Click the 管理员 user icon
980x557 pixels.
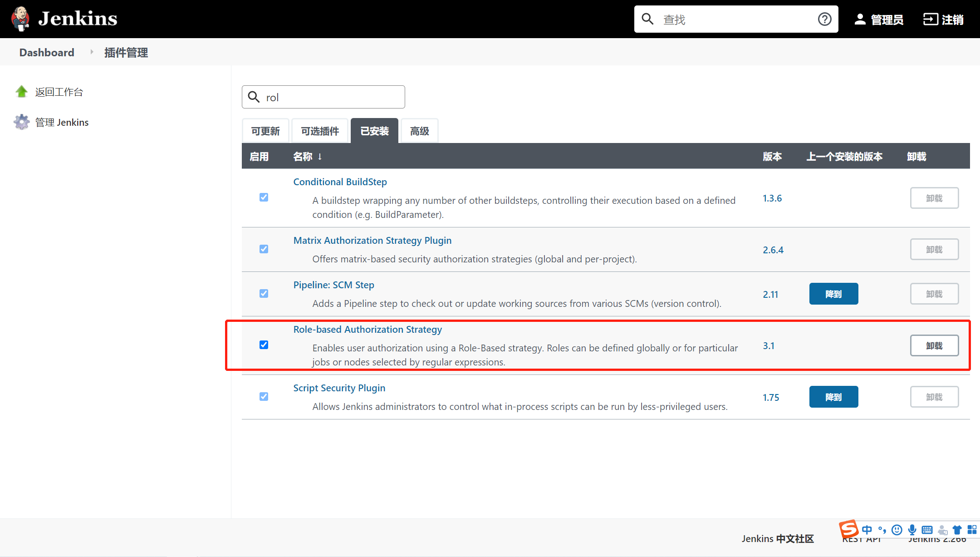[860, 19]
